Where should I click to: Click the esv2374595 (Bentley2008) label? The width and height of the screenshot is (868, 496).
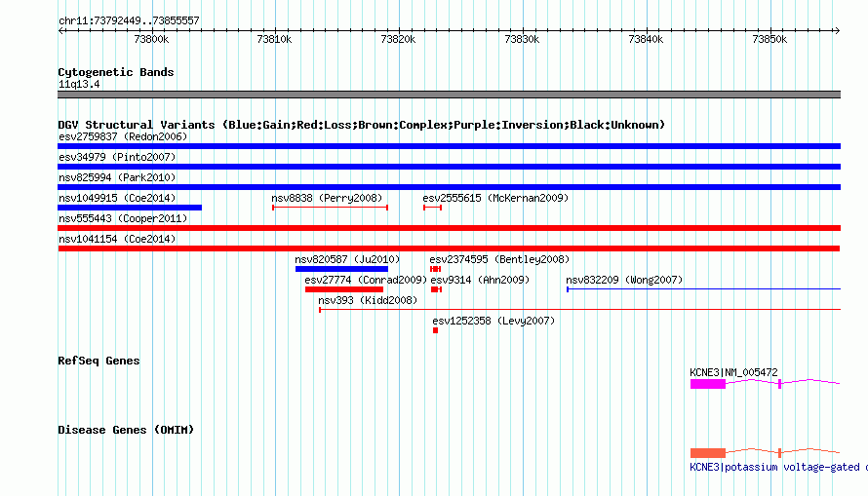(x=499, y=259)
